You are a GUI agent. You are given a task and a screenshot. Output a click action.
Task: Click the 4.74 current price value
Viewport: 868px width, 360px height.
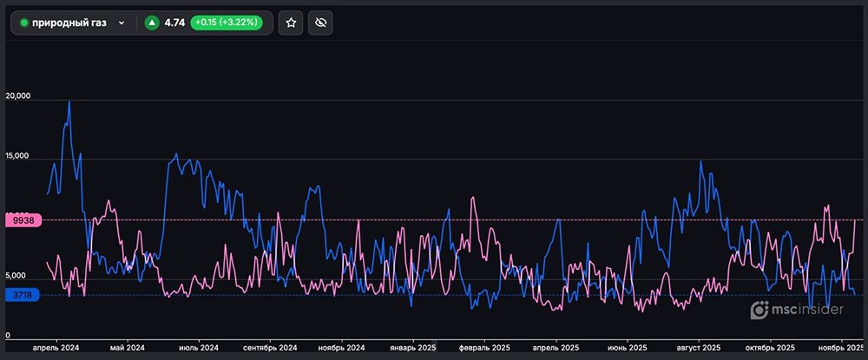(174, 23)
